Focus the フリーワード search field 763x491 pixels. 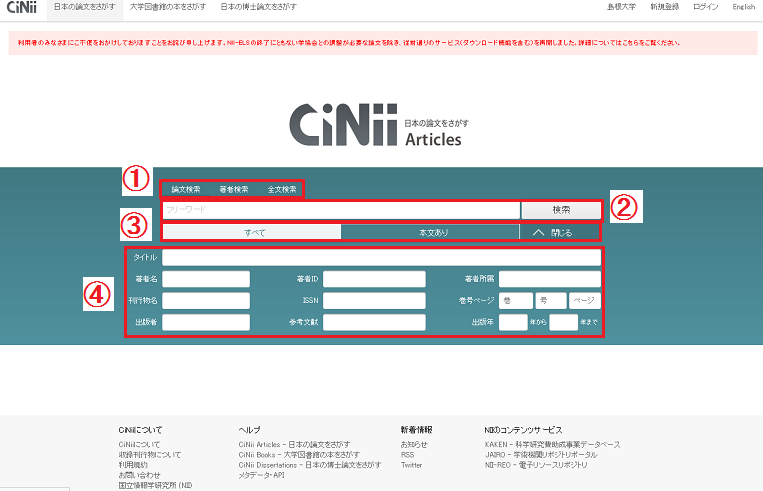[341, 210]
